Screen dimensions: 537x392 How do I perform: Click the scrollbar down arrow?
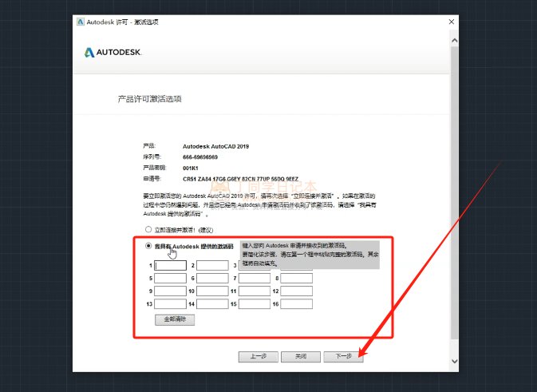click(x=455, y=361)
